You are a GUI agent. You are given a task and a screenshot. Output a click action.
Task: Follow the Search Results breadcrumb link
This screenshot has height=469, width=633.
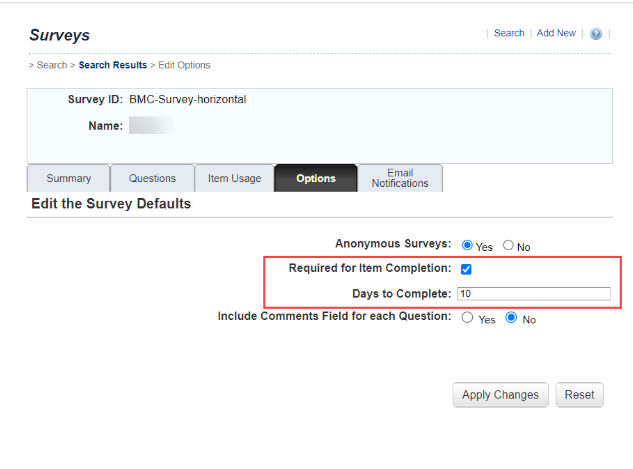[x=113, y=65]
